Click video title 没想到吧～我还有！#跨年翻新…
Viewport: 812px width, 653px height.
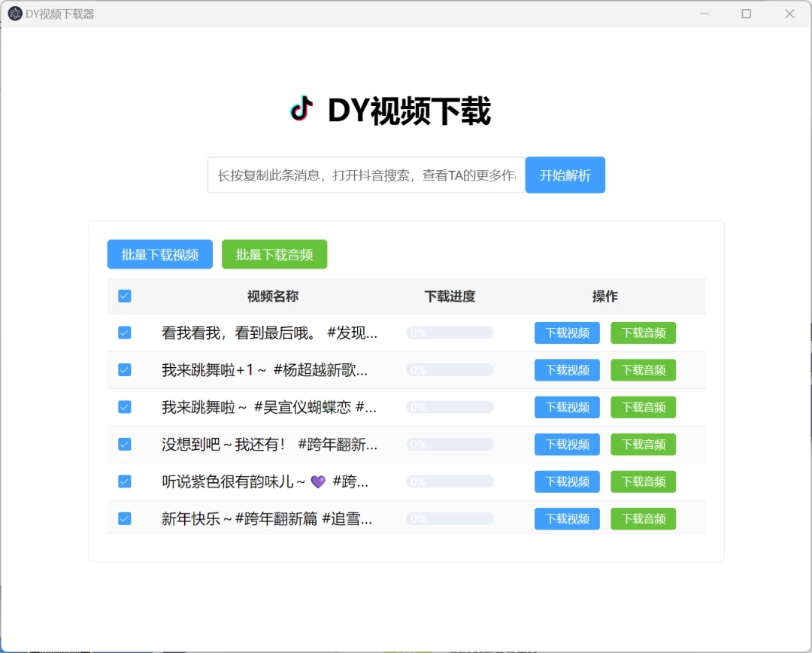[269, 445]
